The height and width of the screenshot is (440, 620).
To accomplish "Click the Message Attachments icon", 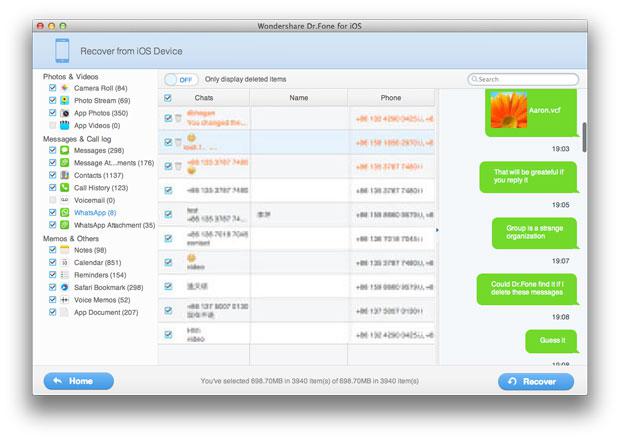I will point(64,162).
